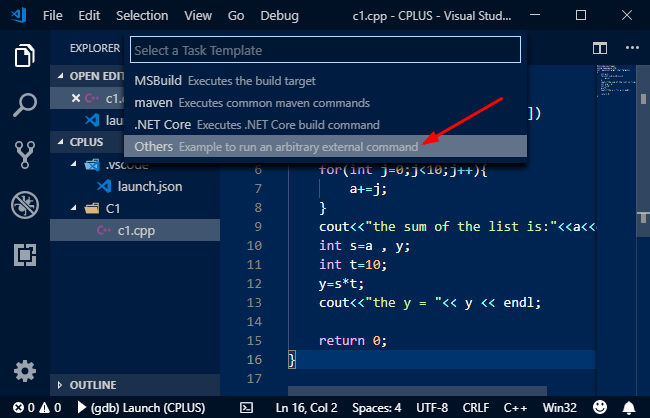Open notifications bell icon

(x=629, y=408)
